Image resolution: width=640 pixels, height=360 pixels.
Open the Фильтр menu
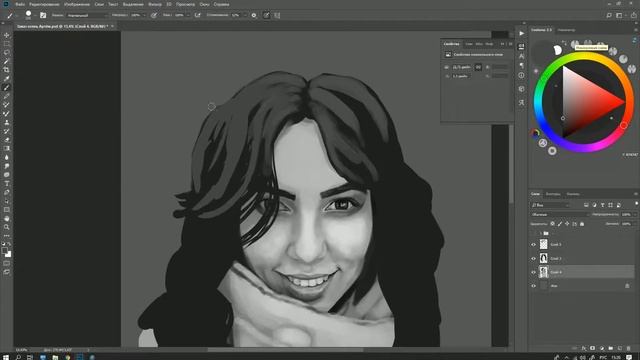[155, 4]
